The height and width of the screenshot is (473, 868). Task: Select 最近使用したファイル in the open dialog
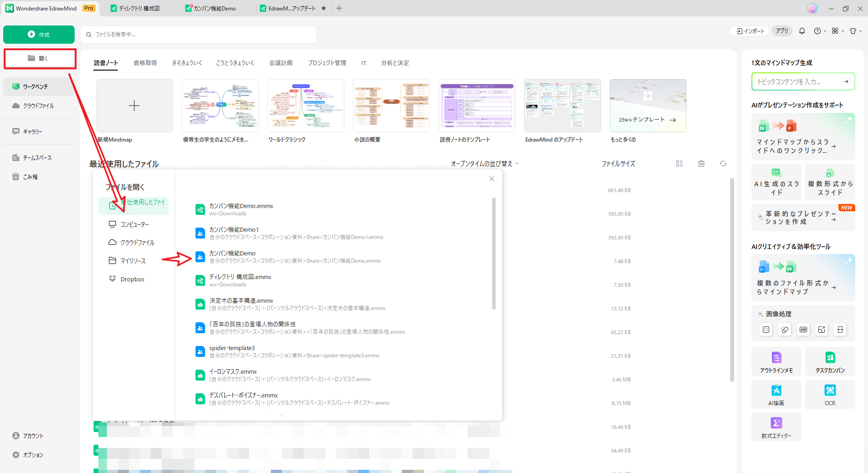134,206
